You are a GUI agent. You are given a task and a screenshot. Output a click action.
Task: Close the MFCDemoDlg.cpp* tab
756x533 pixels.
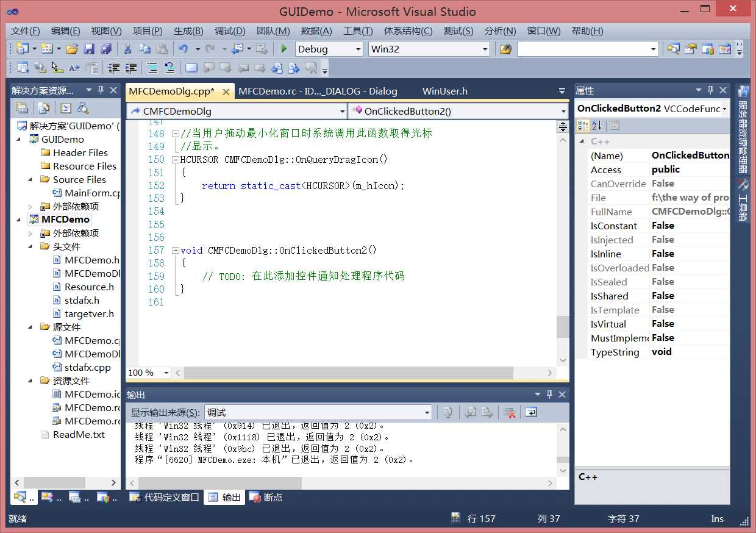[226, 92]
